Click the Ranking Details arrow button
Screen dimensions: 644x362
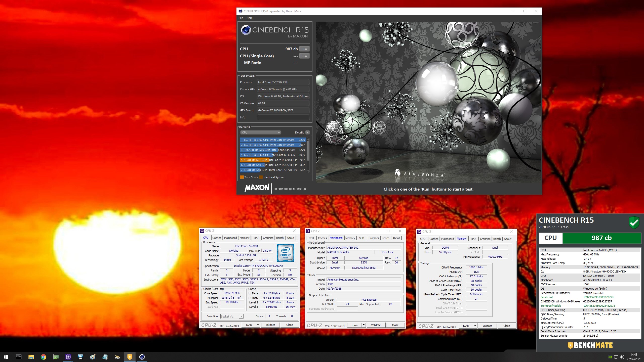point(307,132)
